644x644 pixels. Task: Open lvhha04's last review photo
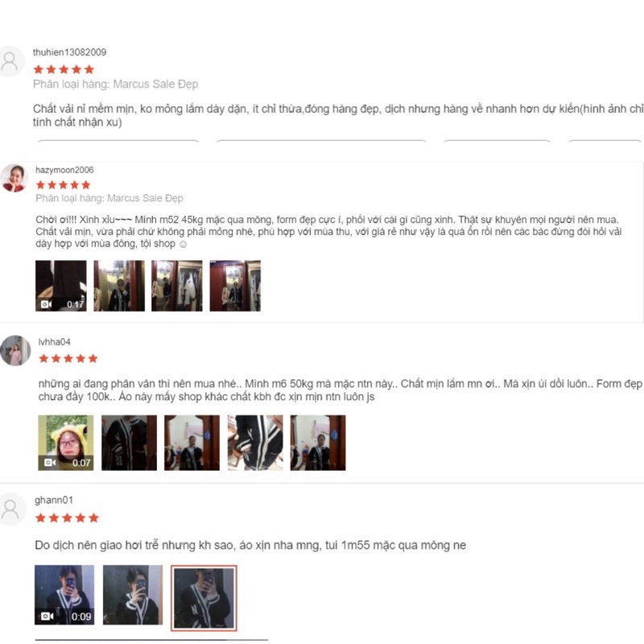coord(318,443)
